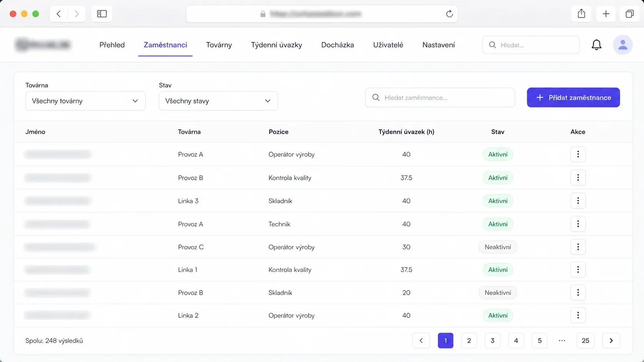The image size is (644, 362).
Task: Focus the Hledat zaměstnance search field
Action: point(440,97)
